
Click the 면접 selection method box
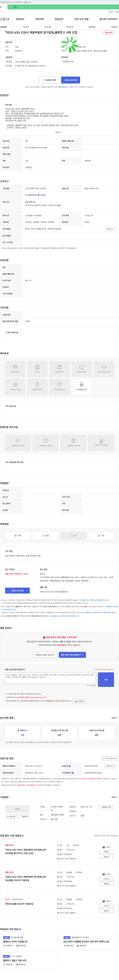pos(46,536)
